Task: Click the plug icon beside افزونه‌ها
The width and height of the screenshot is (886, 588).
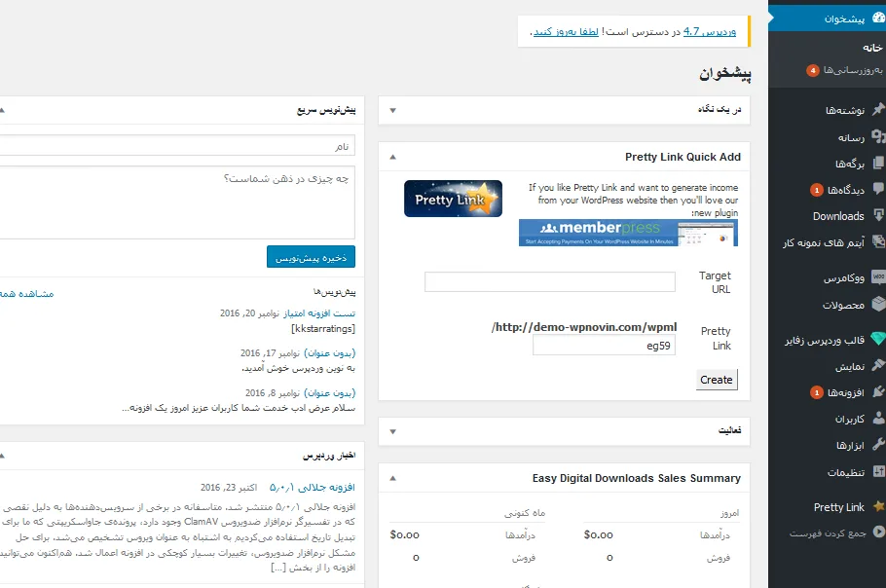Action: coord(878,391)
